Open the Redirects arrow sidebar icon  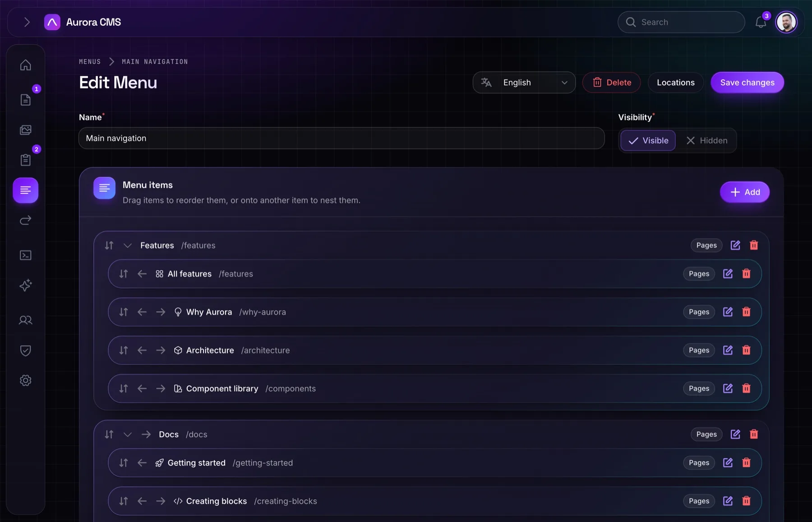(26, 220)
